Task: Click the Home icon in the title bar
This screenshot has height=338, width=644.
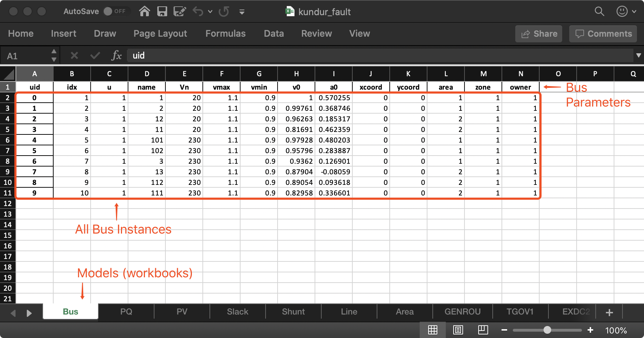Action: [144, 12]
